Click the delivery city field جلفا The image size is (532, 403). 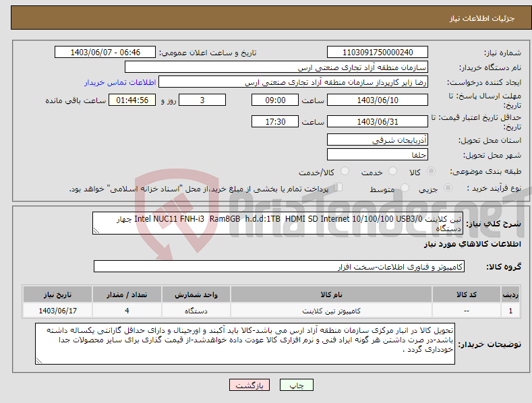(x=378, y=155)
